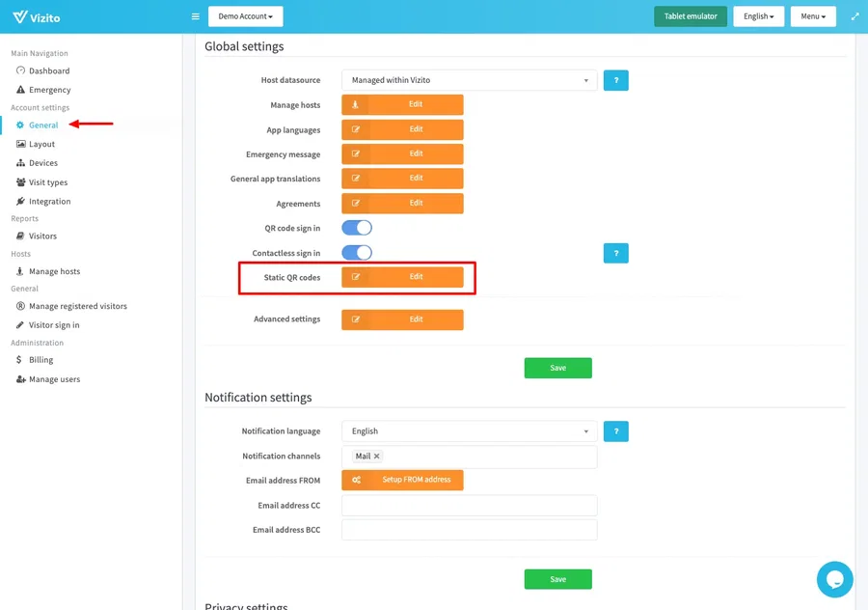Click the Email address CC field
Viewport: 868px width, 610px height.
click(x=469, y=506)
